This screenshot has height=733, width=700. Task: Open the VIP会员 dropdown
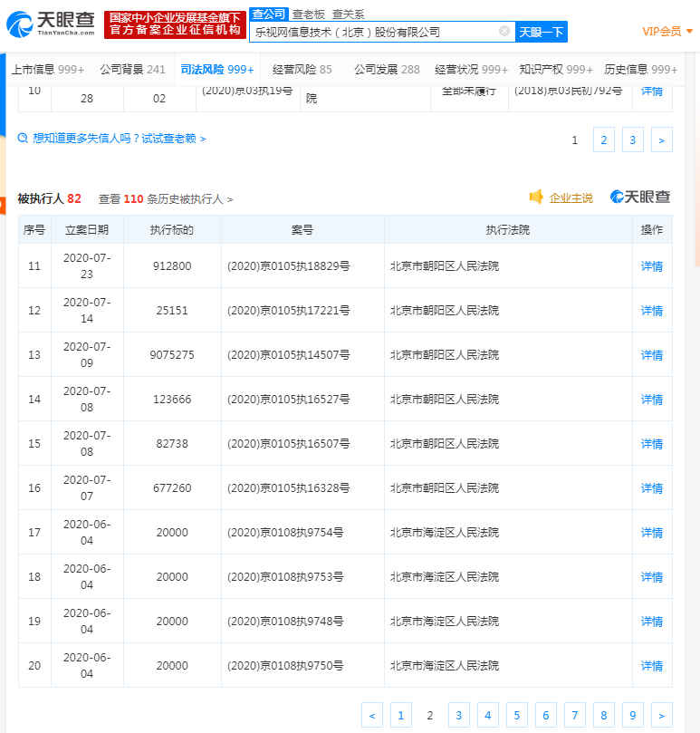[x=666, y=32]
